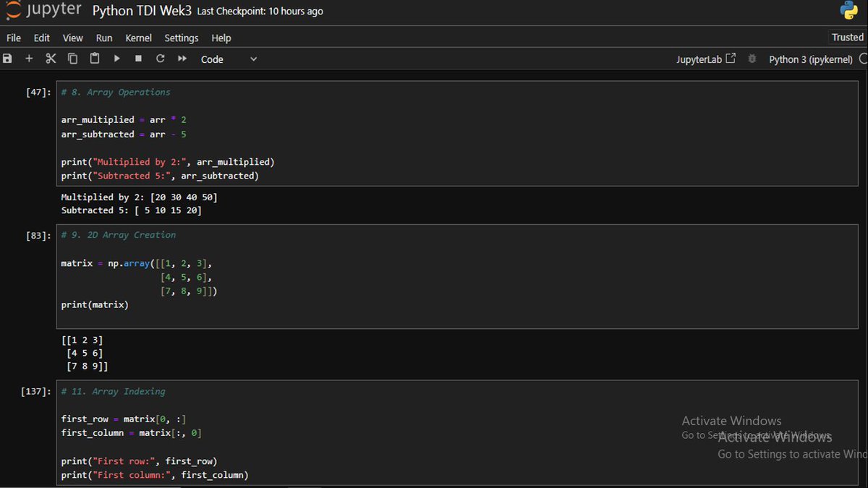Click the line arr_multiplied = arr * 2

124,120
